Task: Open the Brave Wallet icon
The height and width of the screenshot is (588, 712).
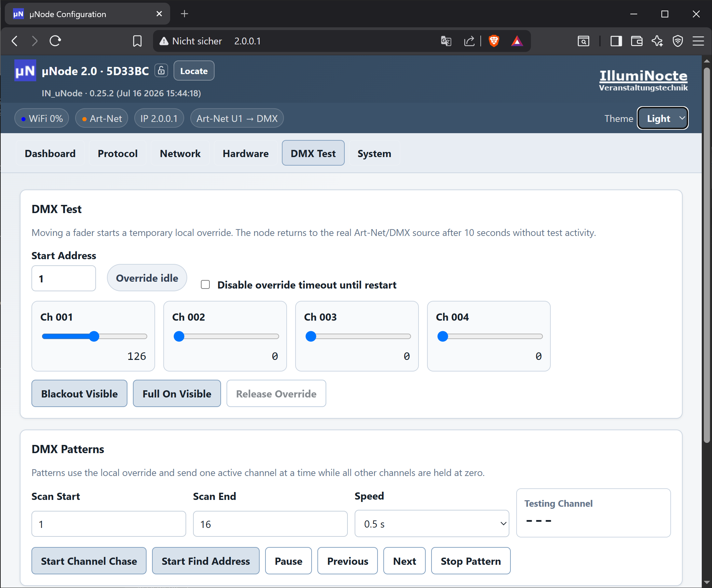Action: 636,41
